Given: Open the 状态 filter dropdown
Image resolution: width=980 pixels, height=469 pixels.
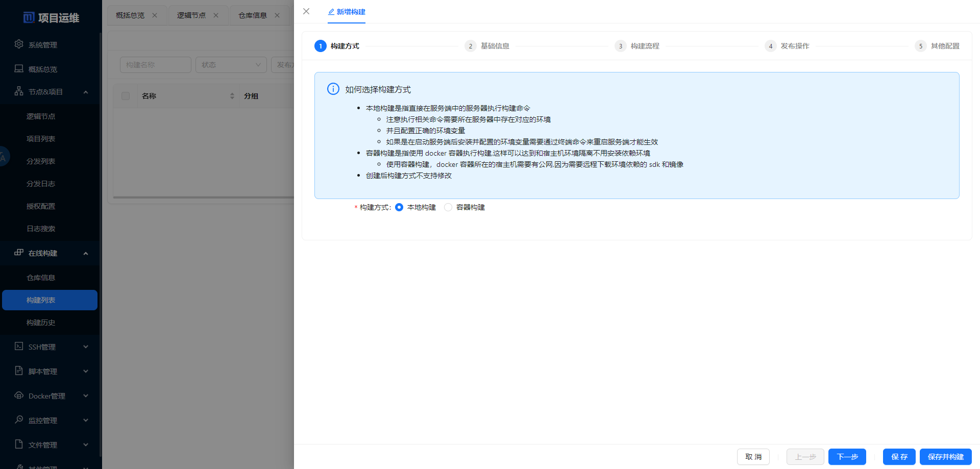Looking at the screenshot, I should point(231,65).
